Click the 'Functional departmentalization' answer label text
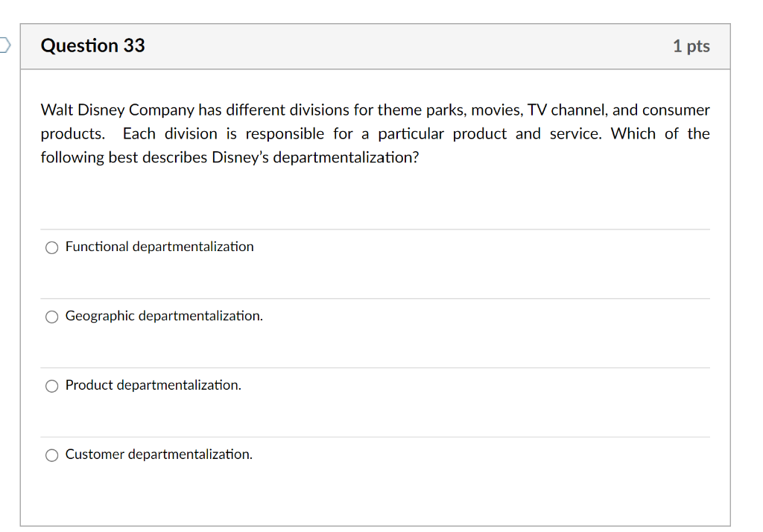763x532 pixels. click(x=159, y=247)
